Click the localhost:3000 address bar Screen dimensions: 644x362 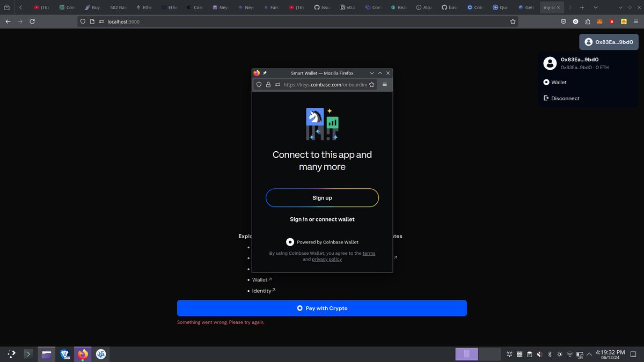coord(298,21)
